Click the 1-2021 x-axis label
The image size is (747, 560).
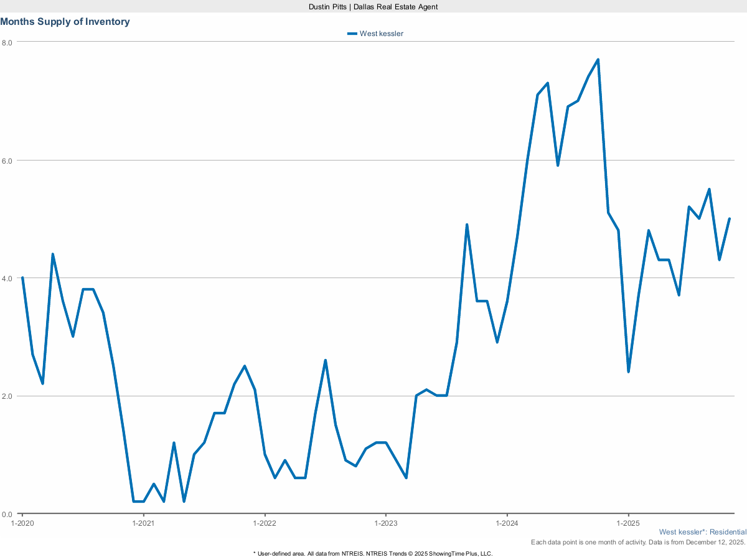[144, 523]
